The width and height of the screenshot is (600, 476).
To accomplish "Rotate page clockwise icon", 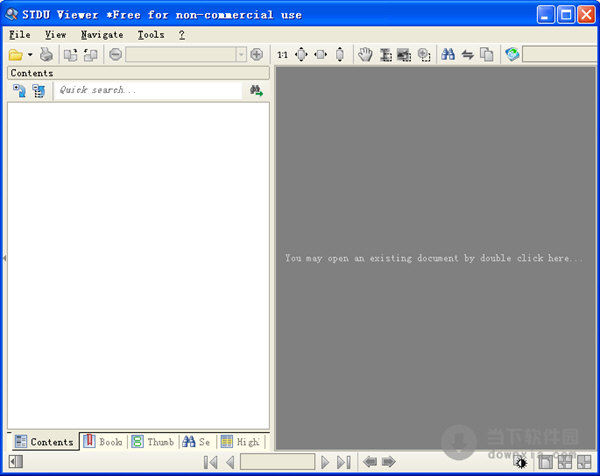I will pyautogui.click(x=70, y=55).
